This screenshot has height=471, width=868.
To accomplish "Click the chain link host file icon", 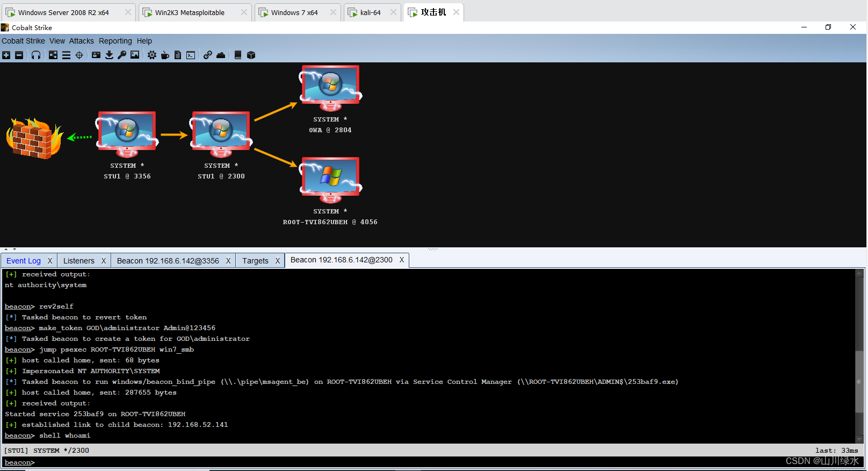I will tap(207, 55).
